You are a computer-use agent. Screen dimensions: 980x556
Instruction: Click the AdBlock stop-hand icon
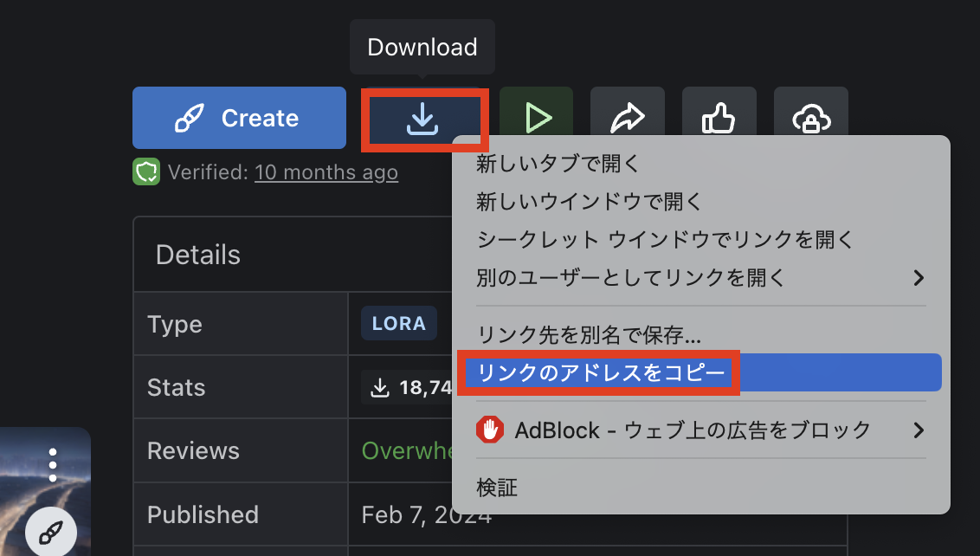(x=490, y=429)
